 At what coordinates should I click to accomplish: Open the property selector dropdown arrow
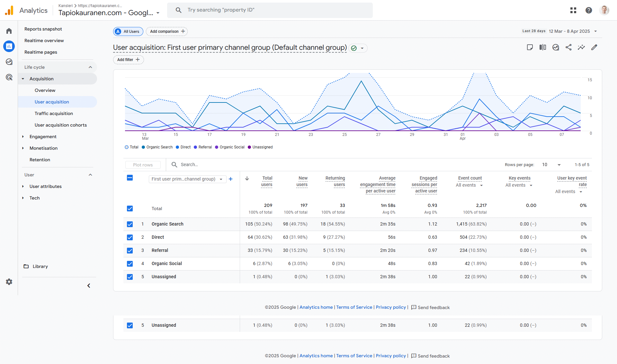point(158,13)
